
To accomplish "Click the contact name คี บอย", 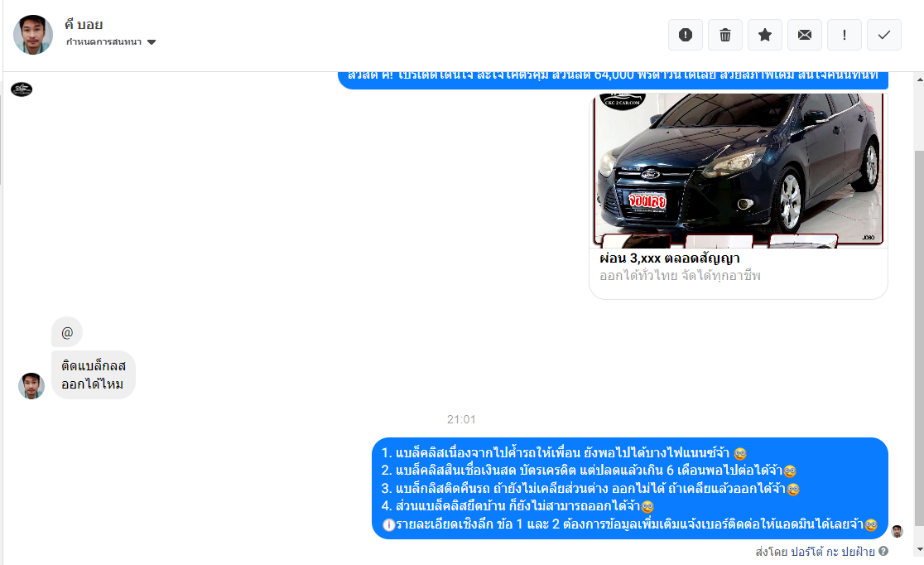I will click(84, 25).
